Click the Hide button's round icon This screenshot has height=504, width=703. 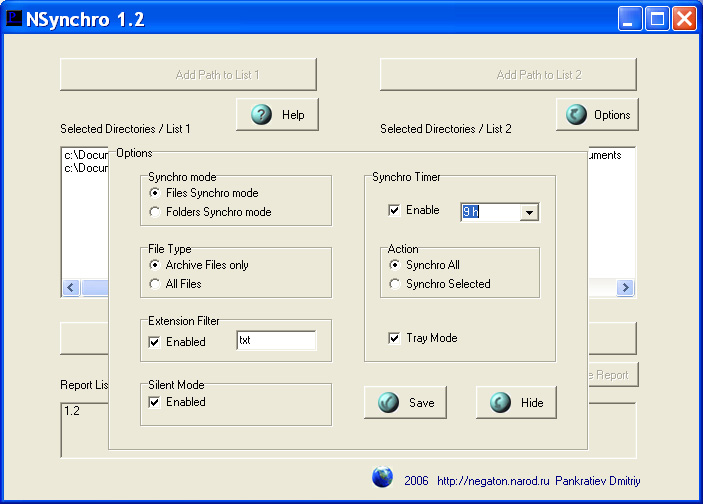click(x=500, y=402)
